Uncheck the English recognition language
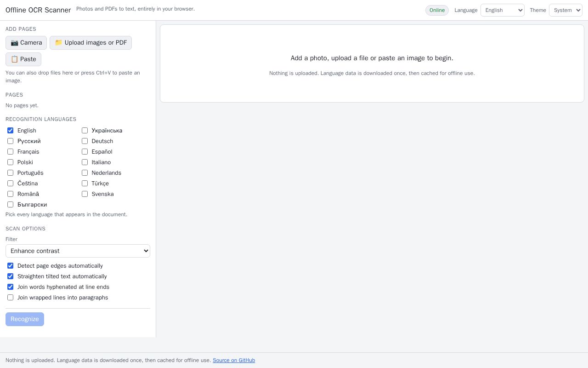Viewport: 588px width, 368px height. pyautogui.click(x=10, y=131)
